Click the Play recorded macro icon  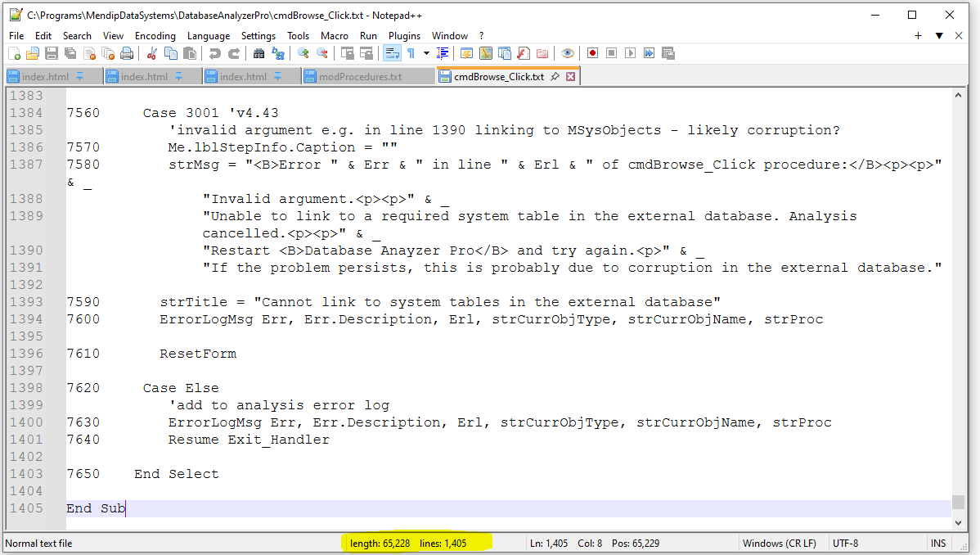(x=630, y=54)
